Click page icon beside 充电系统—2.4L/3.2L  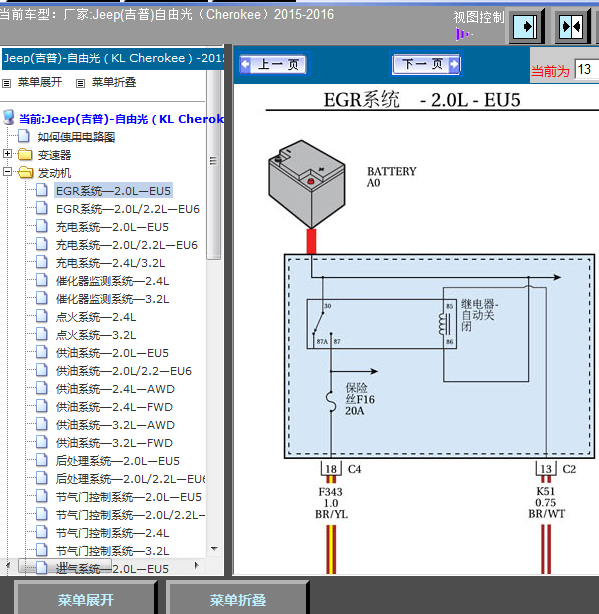coord(41,262)
